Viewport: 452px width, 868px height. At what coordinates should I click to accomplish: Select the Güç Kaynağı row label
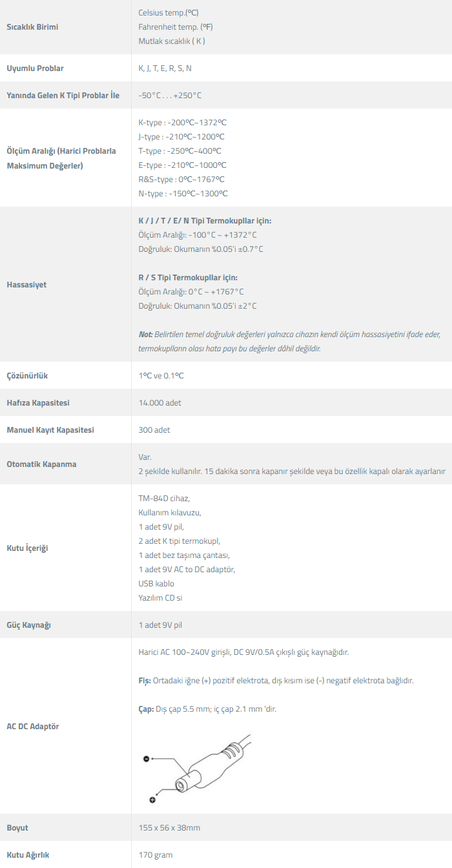(x=28, y=625)
